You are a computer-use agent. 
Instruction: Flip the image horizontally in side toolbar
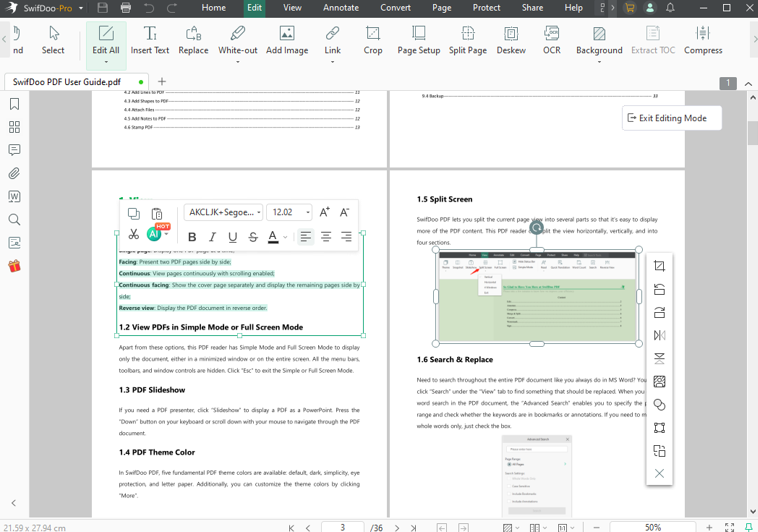tap(659, 335)
